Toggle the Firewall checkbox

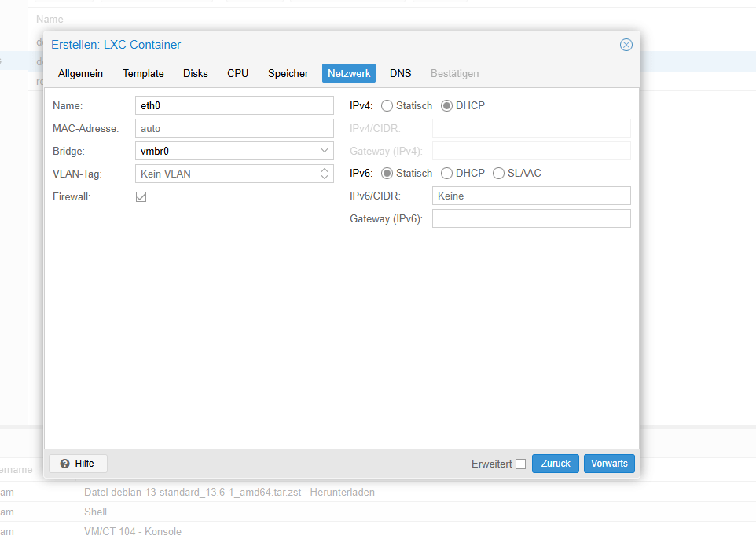[x=141, y=196]
